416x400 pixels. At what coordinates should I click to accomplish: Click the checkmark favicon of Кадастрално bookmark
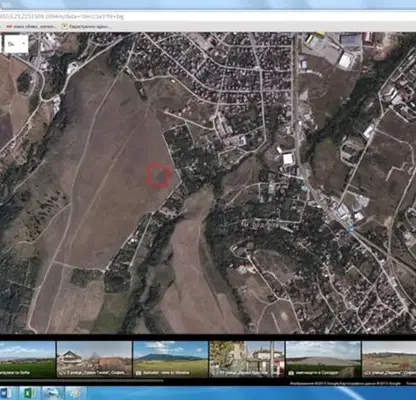64,26
